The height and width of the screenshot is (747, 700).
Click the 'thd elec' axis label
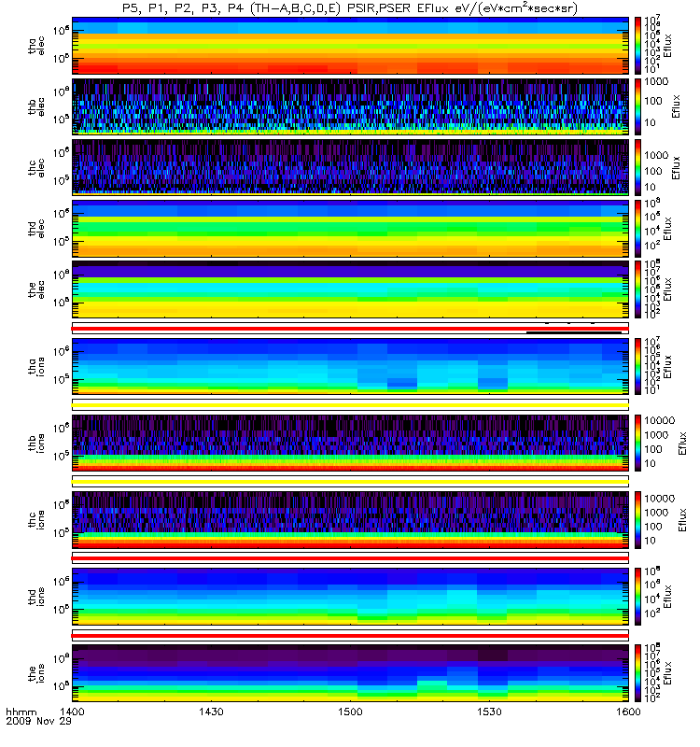tap(36, 228)
